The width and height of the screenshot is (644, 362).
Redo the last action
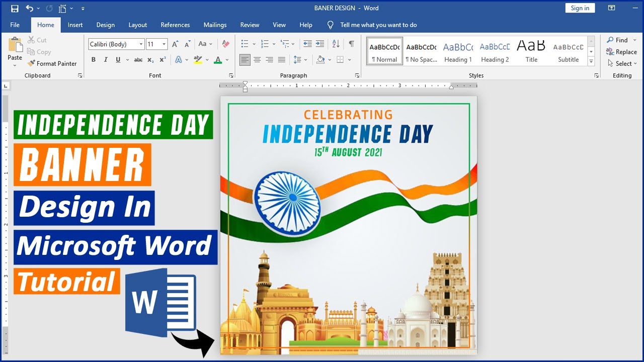(x=49, y=9)
